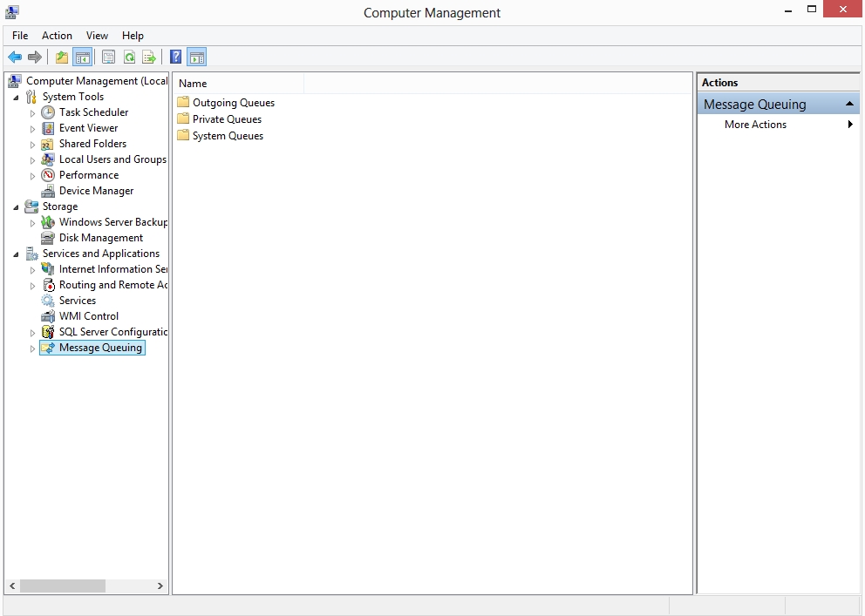Click the Device Manager icon
Viewport: 865px width, 616px height.
[48, 191]
